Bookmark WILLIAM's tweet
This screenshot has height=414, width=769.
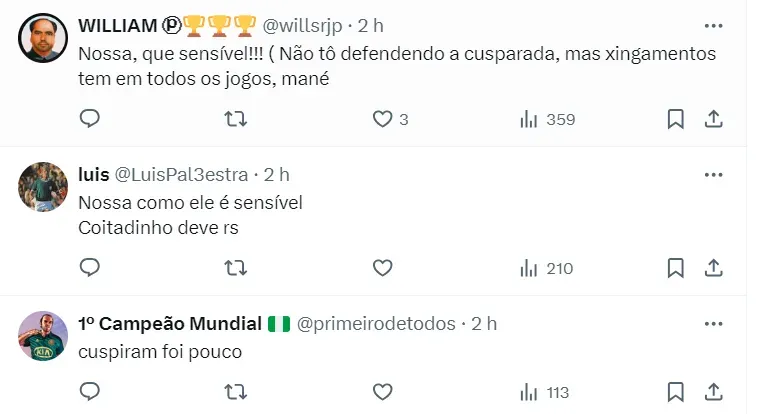coord(675,119)
